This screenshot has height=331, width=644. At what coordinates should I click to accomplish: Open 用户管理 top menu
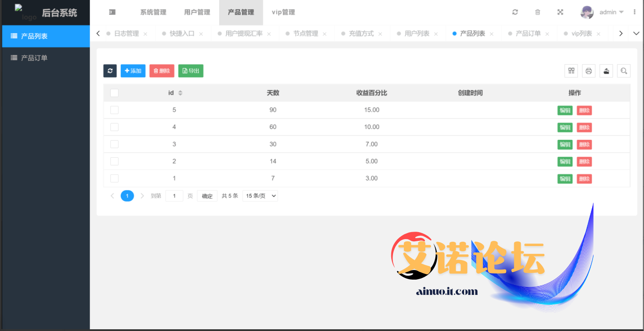coord(197,12)
